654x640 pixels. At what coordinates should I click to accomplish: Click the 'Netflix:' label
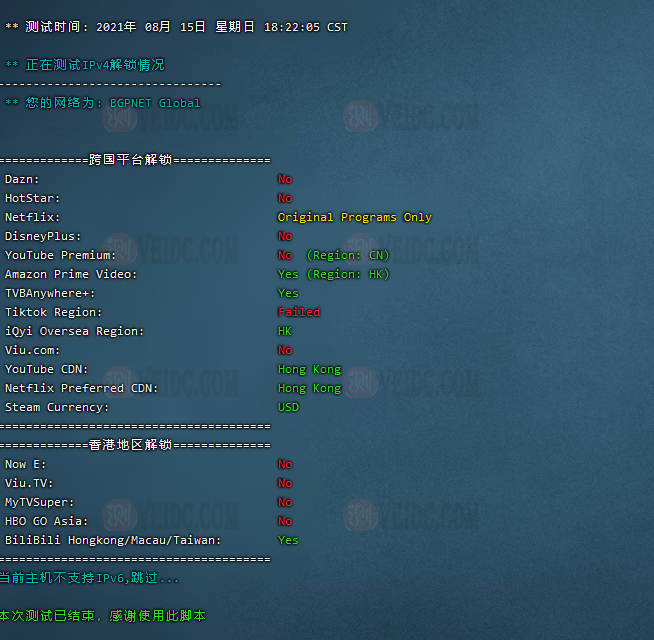coord(32,217)
